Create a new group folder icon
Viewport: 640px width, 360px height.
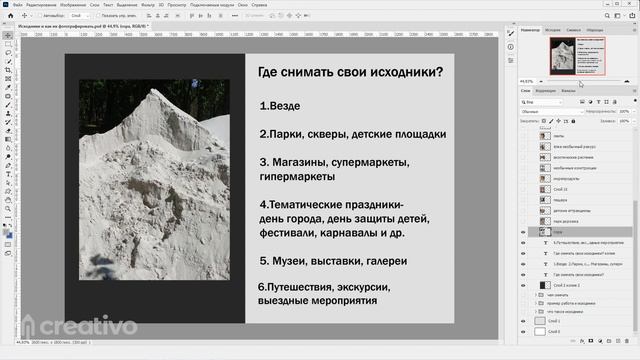609,341
